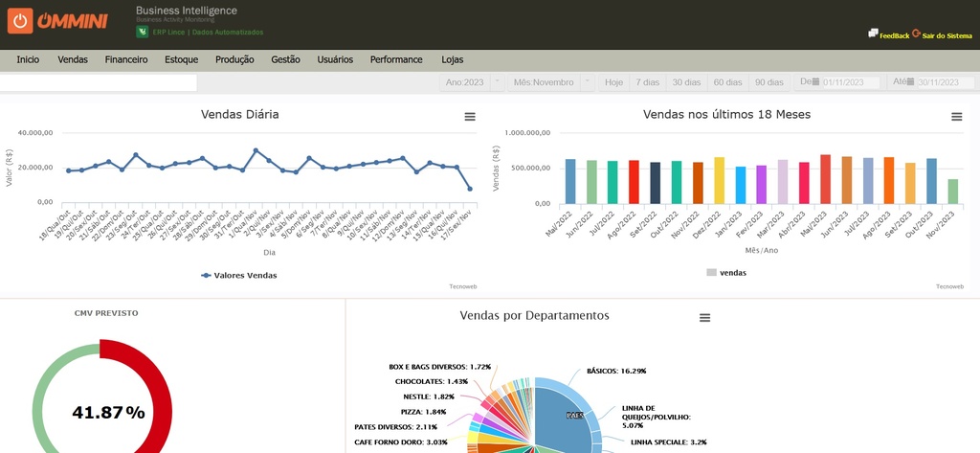Select the 7 dias period button
980x453 pixels.
(648, 82)
